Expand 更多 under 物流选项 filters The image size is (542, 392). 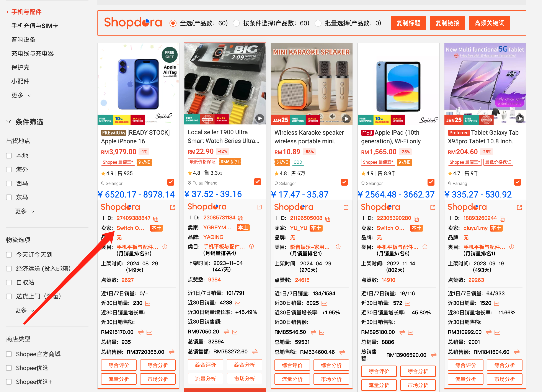[24, 310]
